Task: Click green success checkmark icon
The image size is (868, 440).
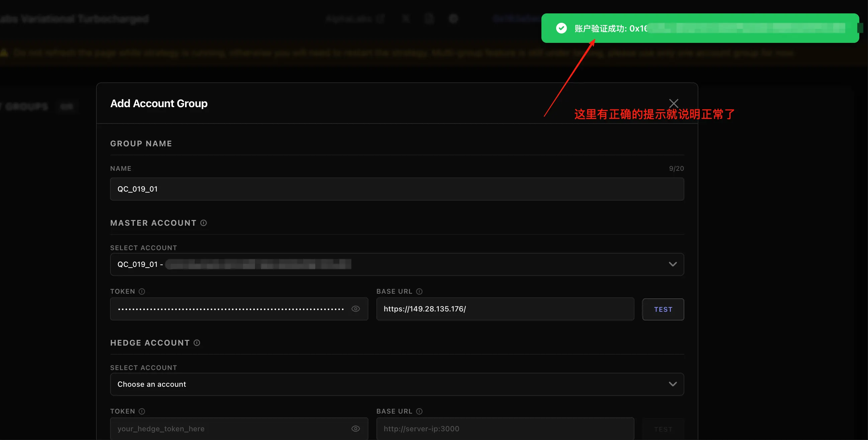Action: [561, 28]
